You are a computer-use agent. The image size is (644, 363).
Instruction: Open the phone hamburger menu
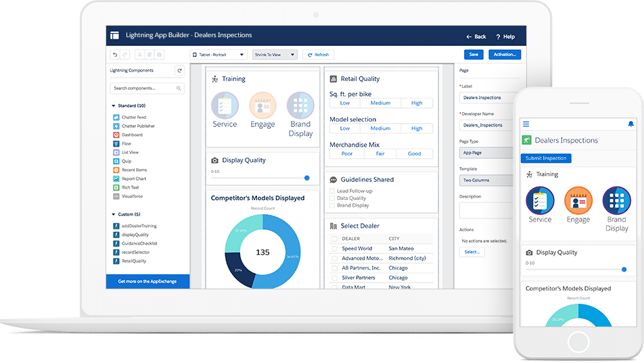pos(526,124)
